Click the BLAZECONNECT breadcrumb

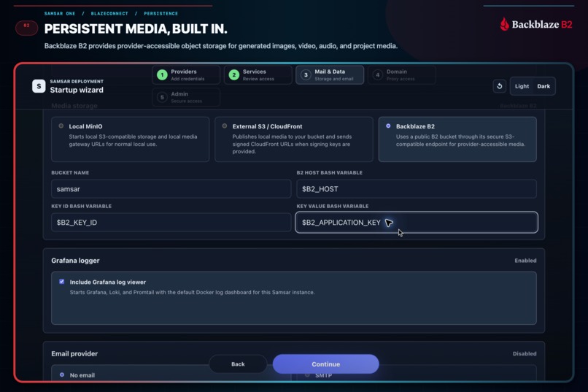(109, 13)
